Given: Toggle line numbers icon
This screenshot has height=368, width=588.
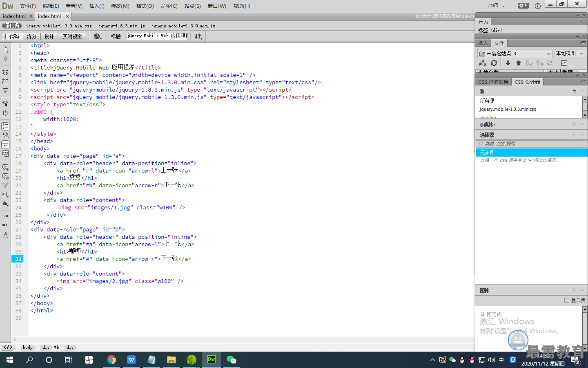Looking at the screenshot, I should (x=5, y=126).
